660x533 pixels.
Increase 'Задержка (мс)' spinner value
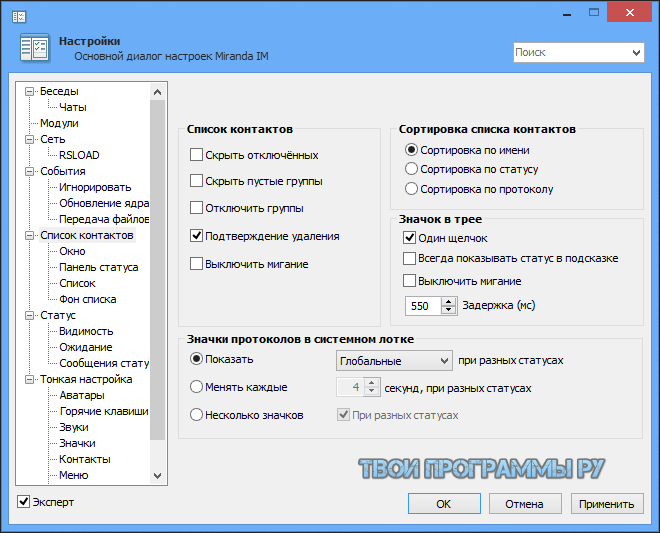(448, 301)
